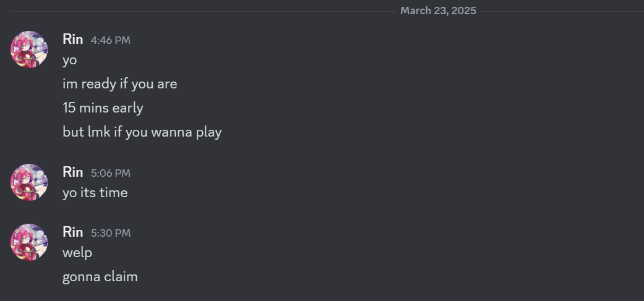The height and width of the screenshot is (301, 644).
Task: Click the 5:30 PM timestamp
Action: [x=111, y=233]
